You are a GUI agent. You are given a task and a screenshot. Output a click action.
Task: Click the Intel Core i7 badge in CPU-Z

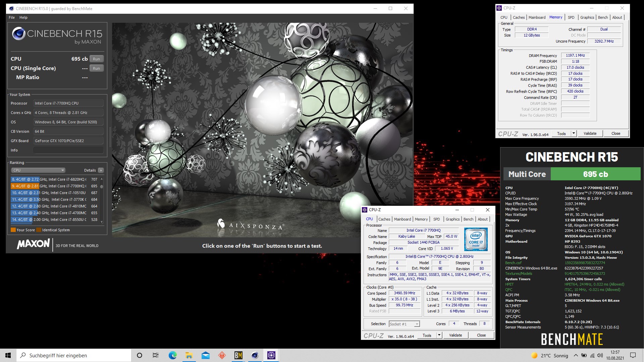click(476, 239)
